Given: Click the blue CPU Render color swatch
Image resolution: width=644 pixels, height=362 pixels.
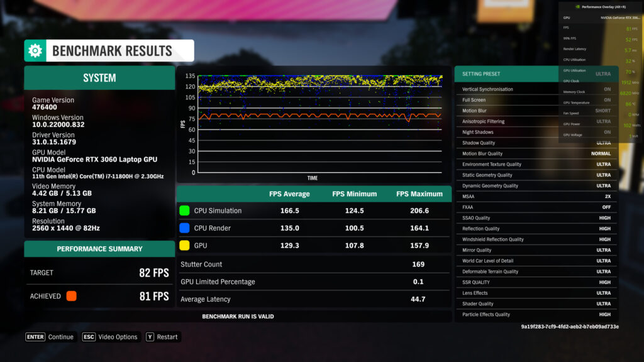Looking at the screenshot, I should pos(184,228).
